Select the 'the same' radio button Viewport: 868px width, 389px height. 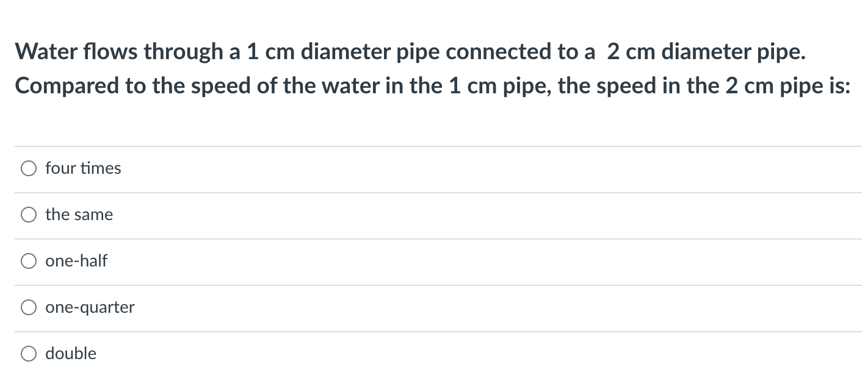(x=28, y=214)
